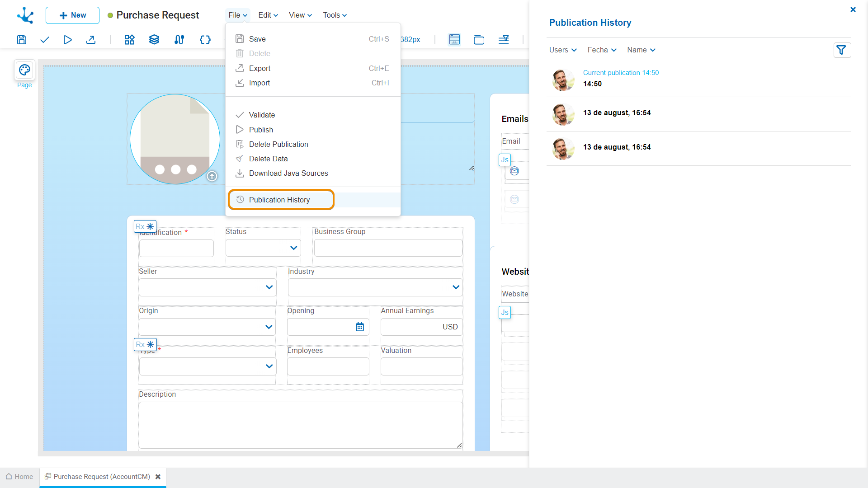Click the upload arrow on image placeholder

(212, 176)
